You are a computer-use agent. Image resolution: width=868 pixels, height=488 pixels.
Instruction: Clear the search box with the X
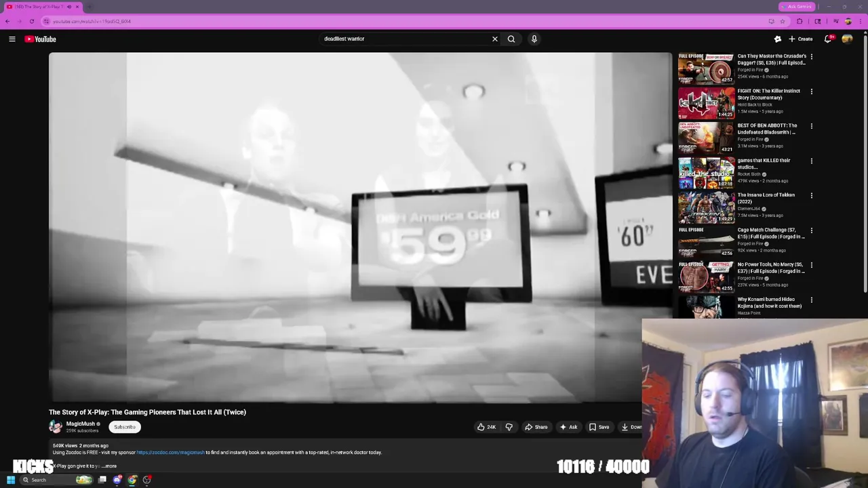pyautogui.click(x=495, y=39)
